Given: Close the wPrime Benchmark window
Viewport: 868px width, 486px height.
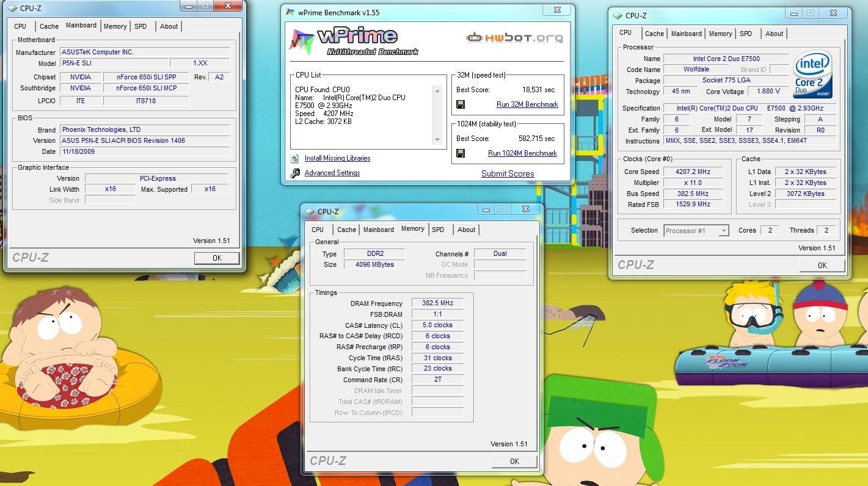Looking at the screenshot, I should (557, 10).
